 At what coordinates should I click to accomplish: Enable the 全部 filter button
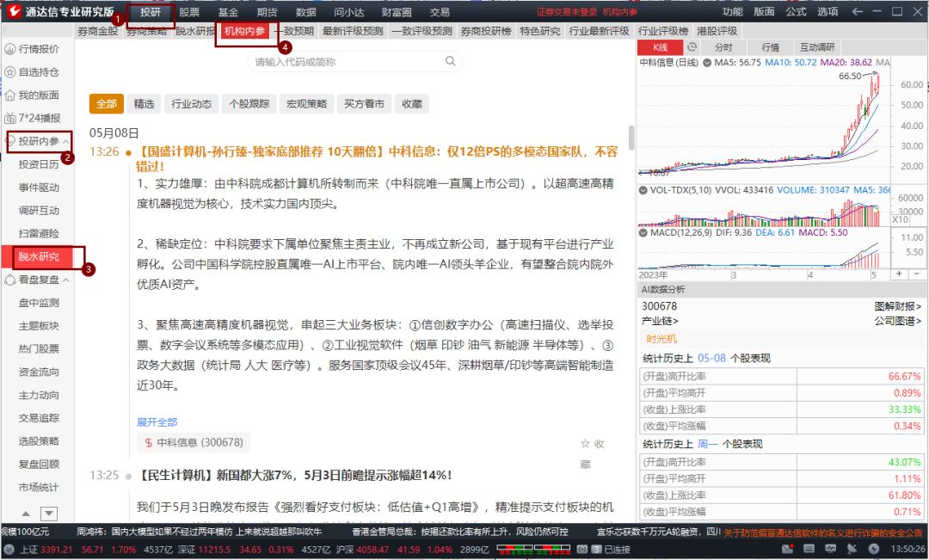pos(106,103)
